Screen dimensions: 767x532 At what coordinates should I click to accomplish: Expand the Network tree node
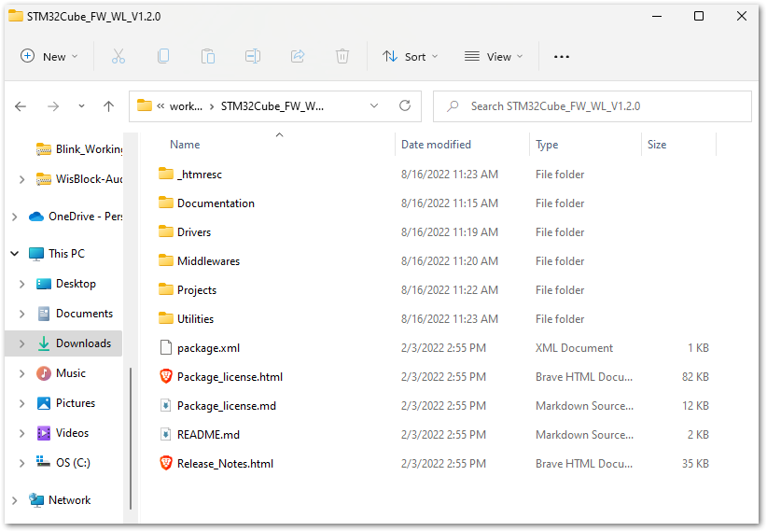[15, 500]
